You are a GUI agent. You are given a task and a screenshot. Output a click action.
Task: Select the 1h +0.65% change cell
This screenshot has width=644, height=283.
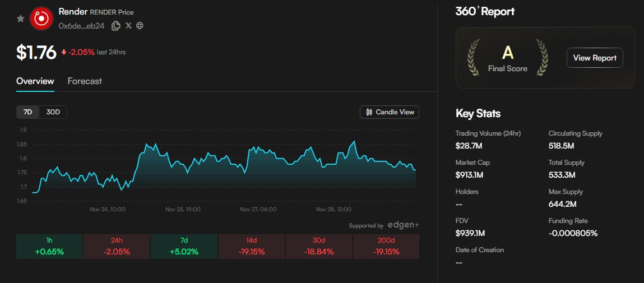[x=49, y=247]
